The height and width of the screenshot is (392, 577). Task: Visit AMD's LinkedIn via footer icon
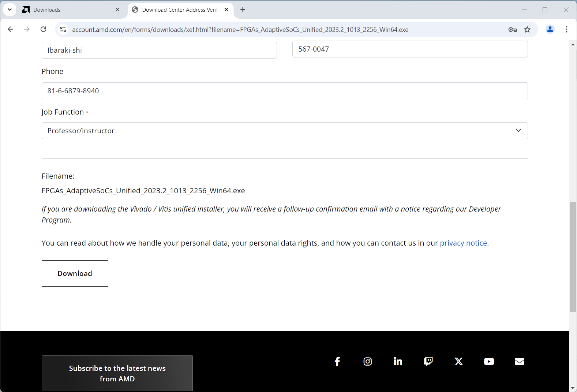pos(398,362)
